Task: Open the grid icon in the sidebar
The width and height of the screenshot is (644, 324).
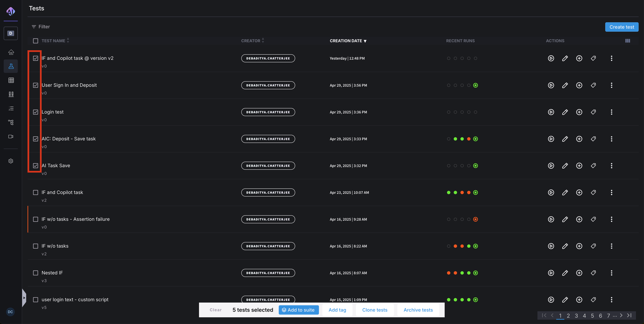Action: [x=11, y=80]
